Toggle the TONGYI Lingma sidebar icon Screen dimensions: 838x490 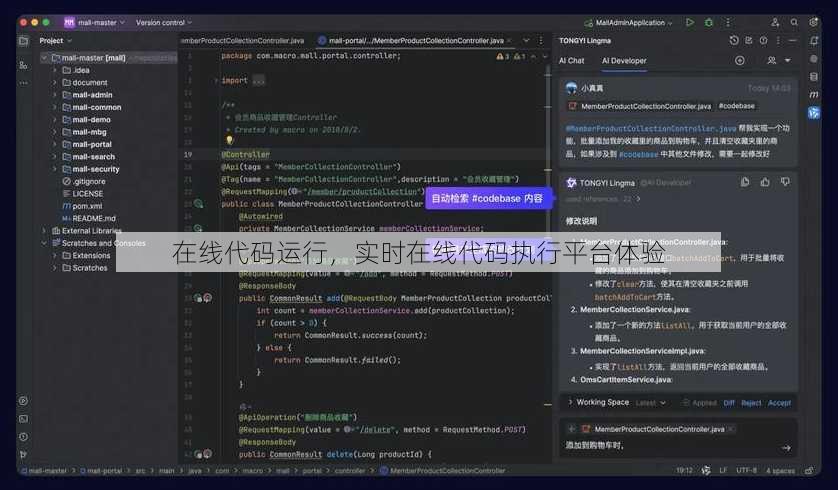click(x=813, y=113)
